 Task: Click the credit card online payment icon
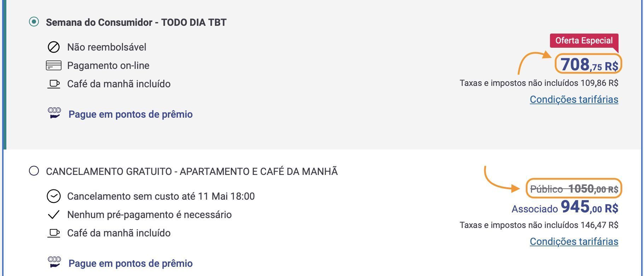click(x=54, y=65)
